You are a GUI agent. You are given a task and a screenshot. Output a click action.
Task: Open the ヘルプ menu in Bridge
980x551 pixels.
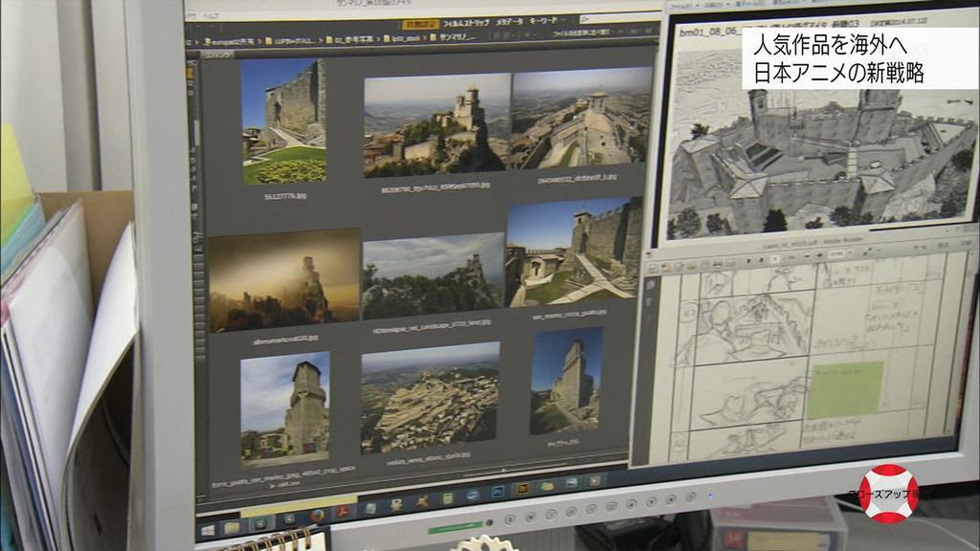(212, 16)
